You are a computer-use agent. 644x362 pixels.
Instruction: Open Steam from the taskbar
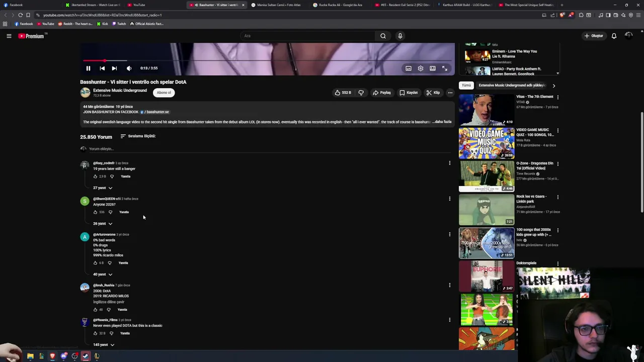pyautogui.click(x=86, y=356)
